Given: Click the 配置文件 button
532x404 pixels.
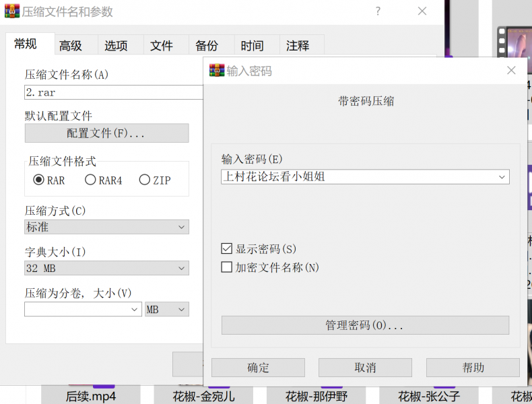Looking at the screenshot, I should tap(106, 133).
